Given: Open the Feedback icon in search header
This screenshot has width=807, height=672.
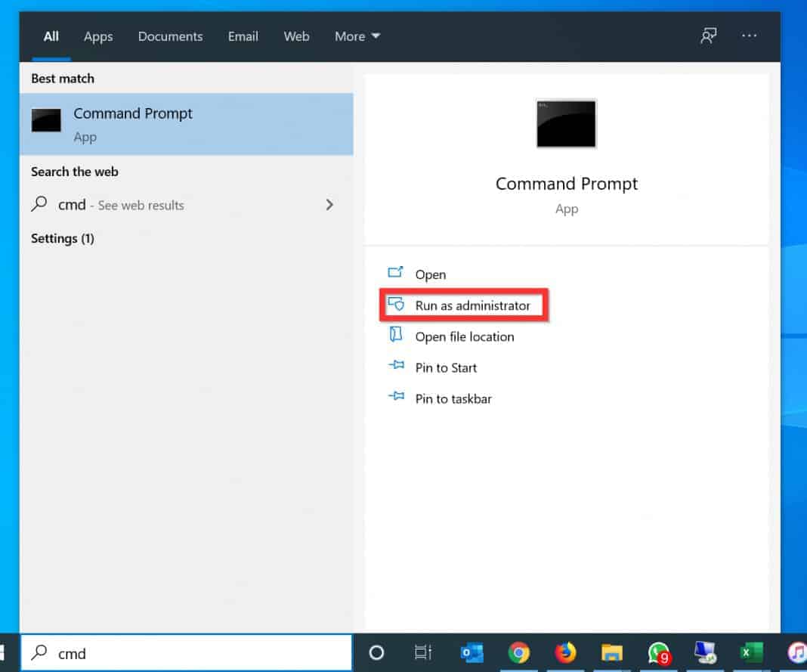Looking at the screenshot, I should tap(708, 36).
